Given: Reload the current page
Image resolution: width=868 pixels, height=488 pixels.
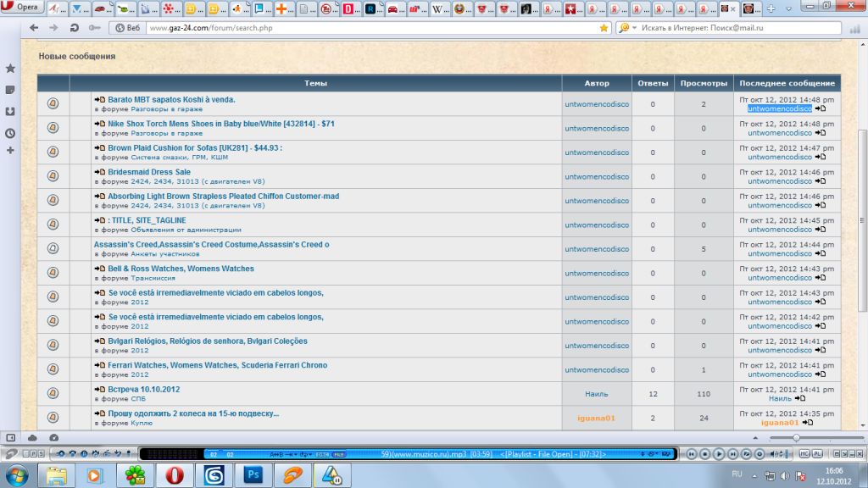Looking at the screenshot, I should 75,27.
